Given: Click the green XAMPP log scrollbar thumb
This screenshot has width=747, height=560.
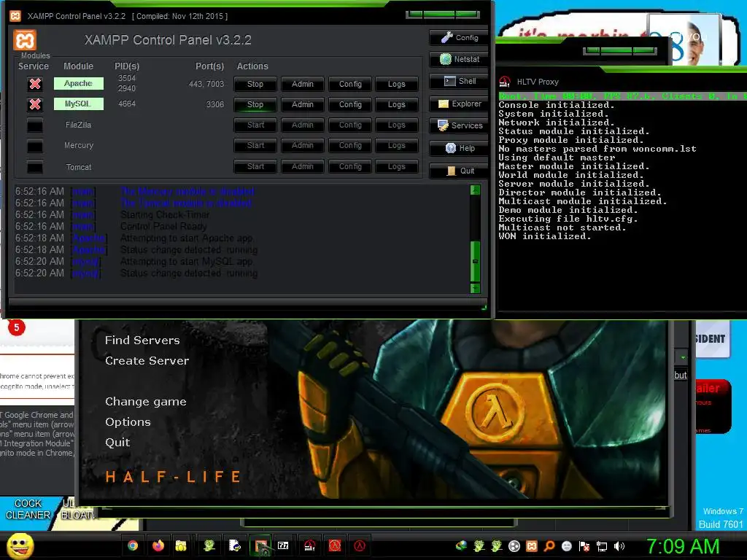Looking at the screenshot, I should (475, 262).
